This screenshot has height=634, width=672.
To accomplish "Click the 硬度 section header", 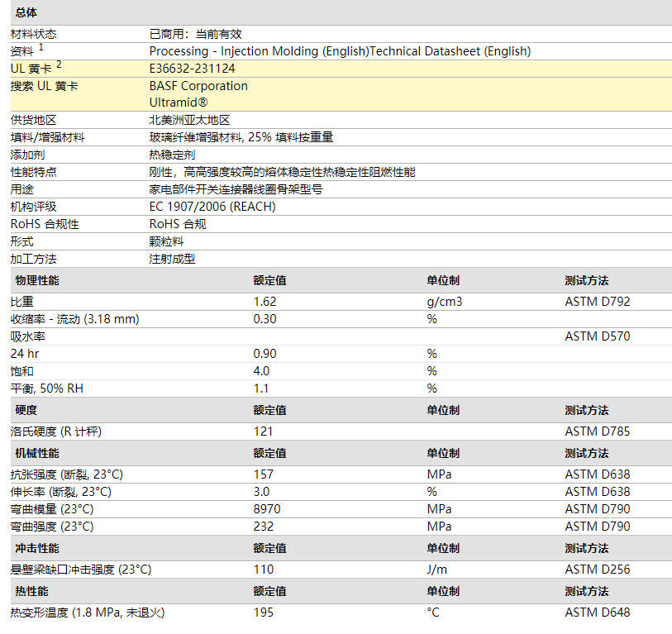I will click(x=26, y=410).
